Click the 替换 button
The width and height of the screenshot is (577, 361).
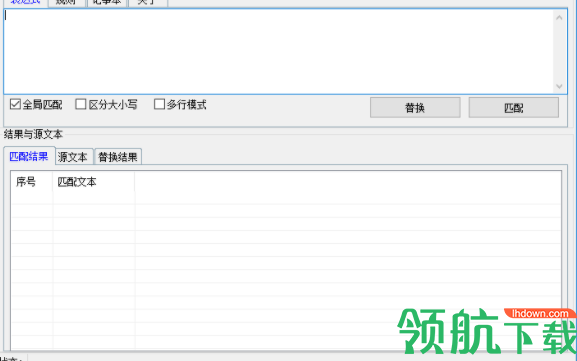tap(415, 108)
